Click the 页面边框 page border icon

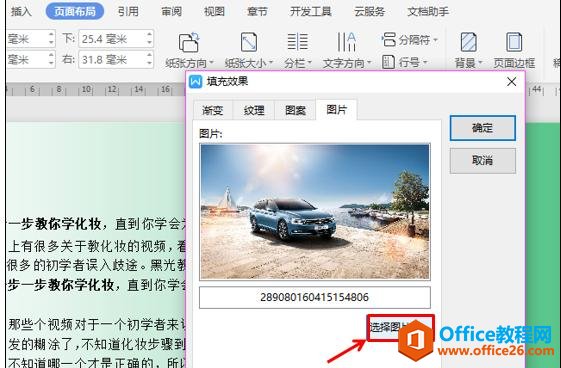coord(514,42)
